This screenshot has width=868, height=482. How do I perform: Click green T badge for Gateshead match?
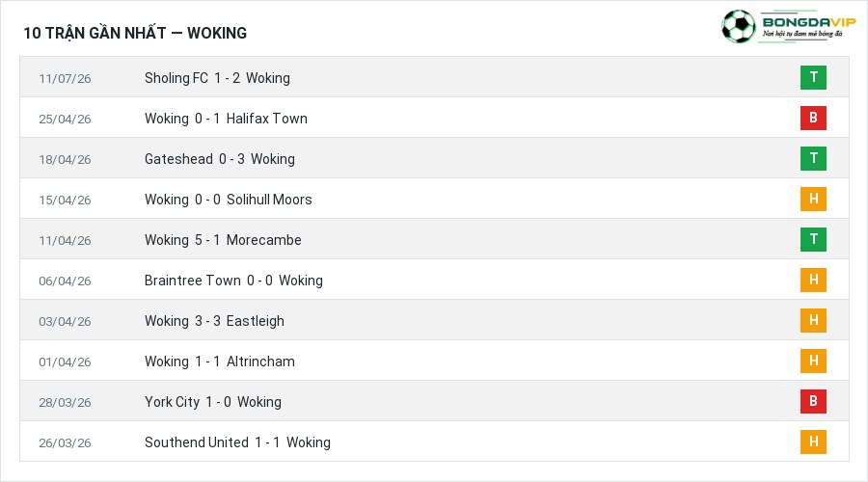point(813,158)
